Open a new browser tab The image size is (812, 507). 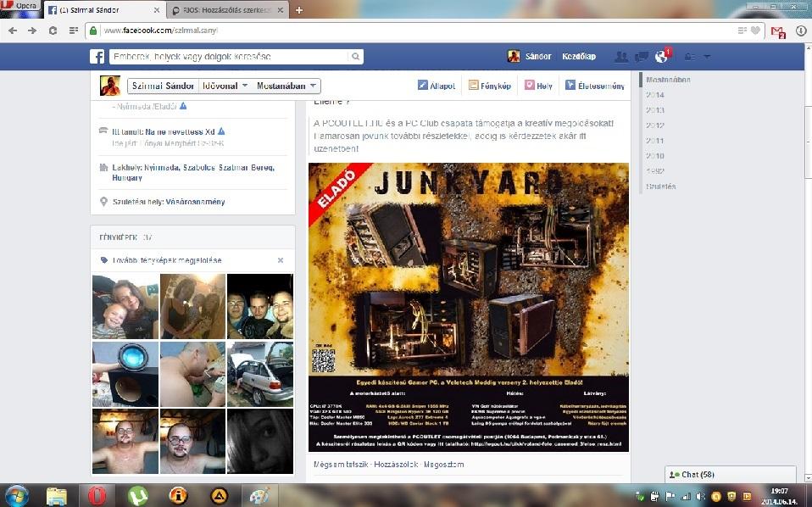point(299,10)
